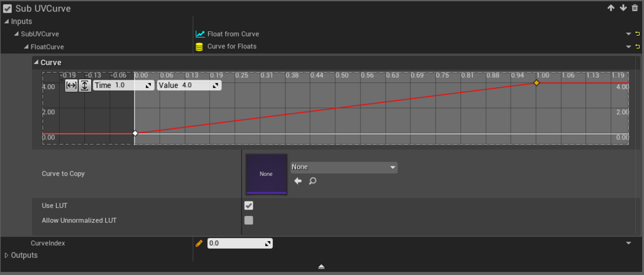Enable Allow Unnormalized LUT
Screen dimensions: 644x275
(x=249, y=220)
